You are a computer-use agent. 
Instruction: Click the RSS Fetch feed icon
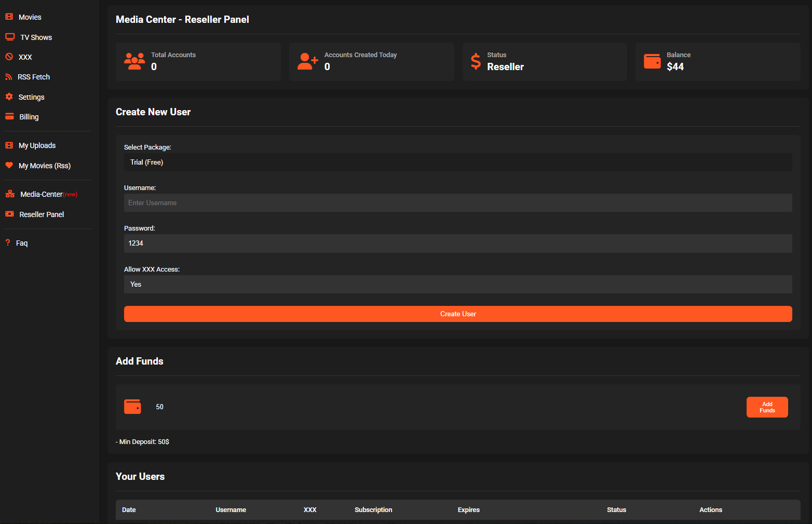pos(9,77)
